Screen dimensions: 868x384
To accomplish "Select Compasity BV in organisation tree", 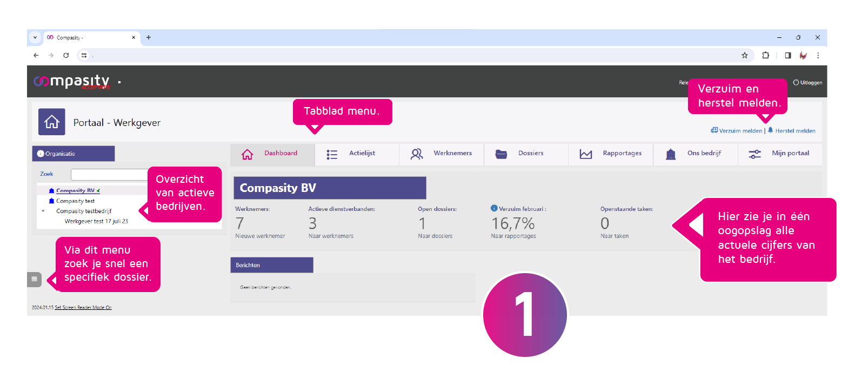I will 75,190.
